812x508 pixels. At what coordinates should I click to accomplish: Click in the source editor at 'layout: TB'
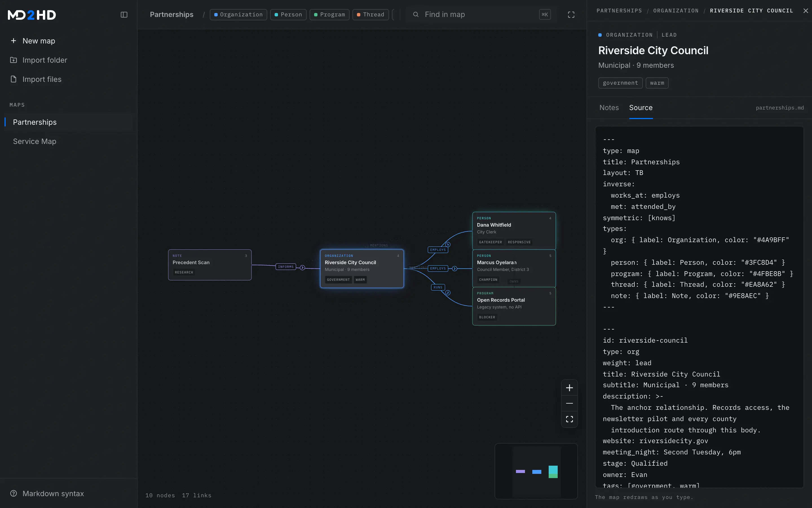tap(623, 173)
